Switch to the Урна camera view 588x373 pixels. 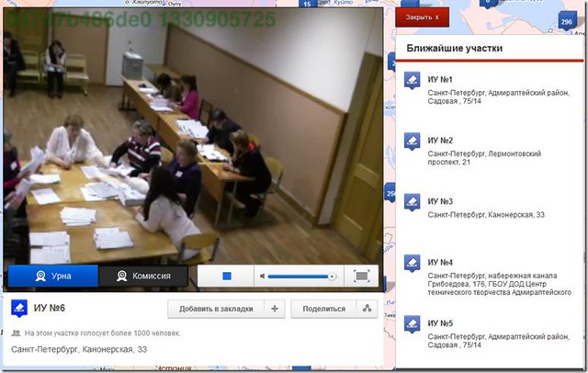pos(53,276)
